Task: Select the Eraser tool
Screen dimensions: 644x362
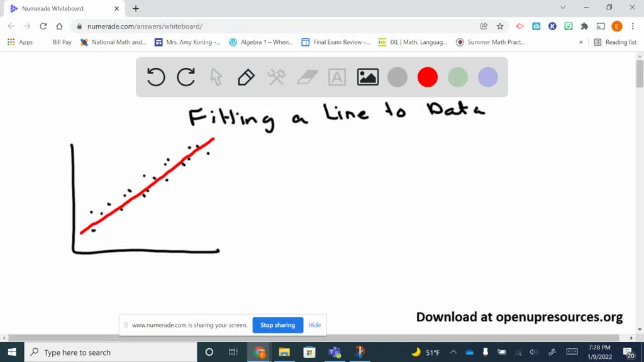Action: (306, 77)
